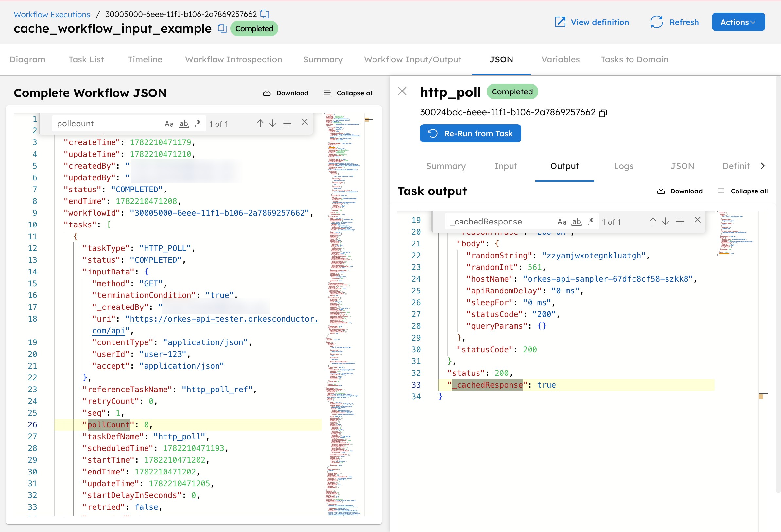This screenshot has height=532, width=781.
Task: Toggle regex in _cachedResponse search
Action: point(591,221)
